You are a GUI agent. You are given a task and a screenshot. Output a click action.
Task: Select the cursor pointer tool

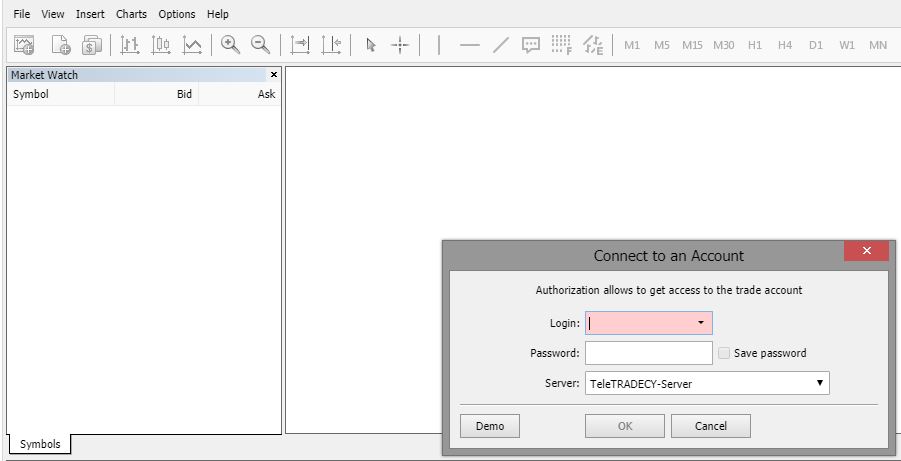tap(371, 45)
